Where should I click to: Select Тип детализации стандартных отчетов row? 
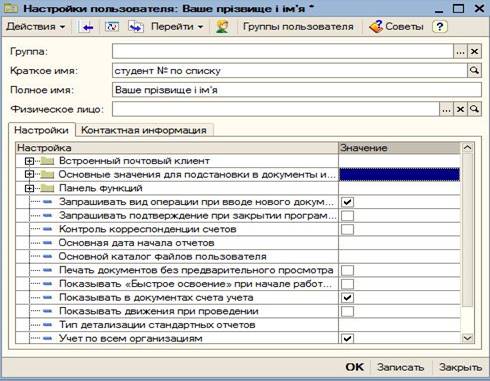click(x=238, y=325)
